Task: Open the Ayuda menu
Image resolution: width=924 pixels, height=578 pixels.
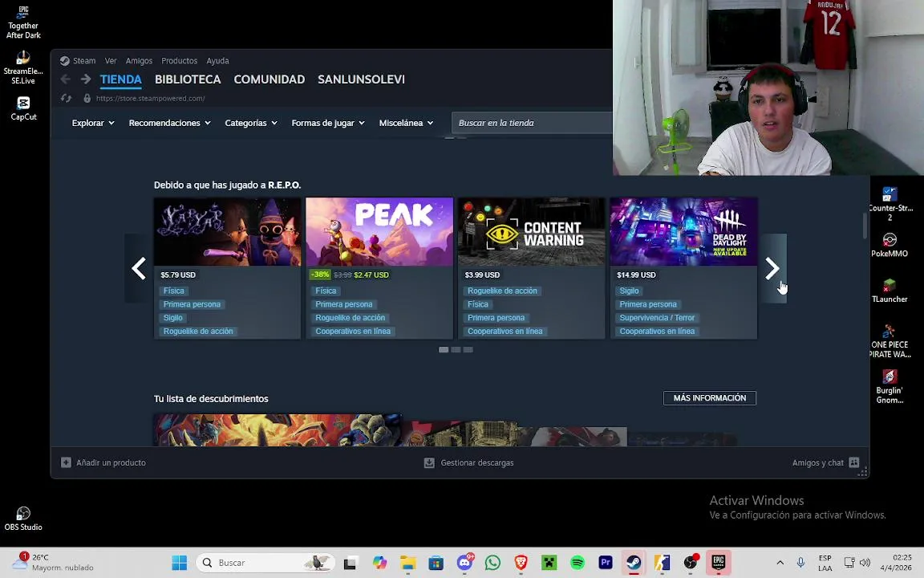Action: pos(217,61)
